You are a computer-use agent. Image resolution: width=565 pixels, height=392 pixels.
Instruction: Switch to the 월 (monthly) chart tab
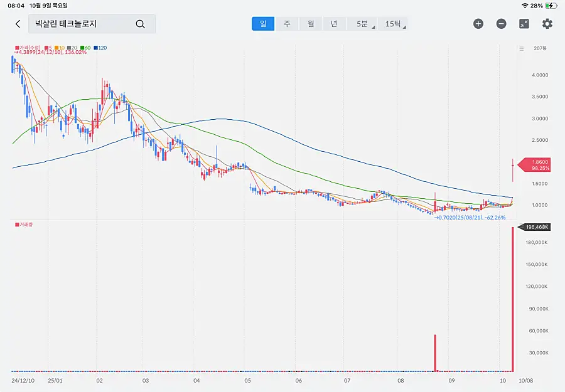(x=310, y=24)
